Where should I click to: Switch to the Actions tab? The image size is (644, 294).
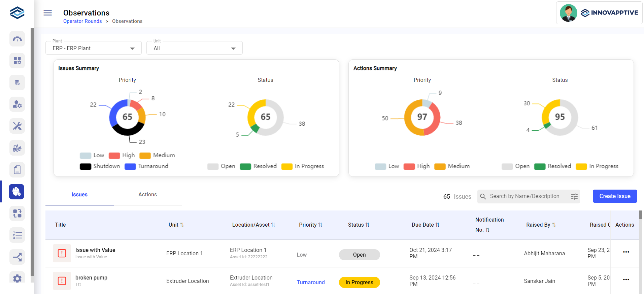point(147,195)
